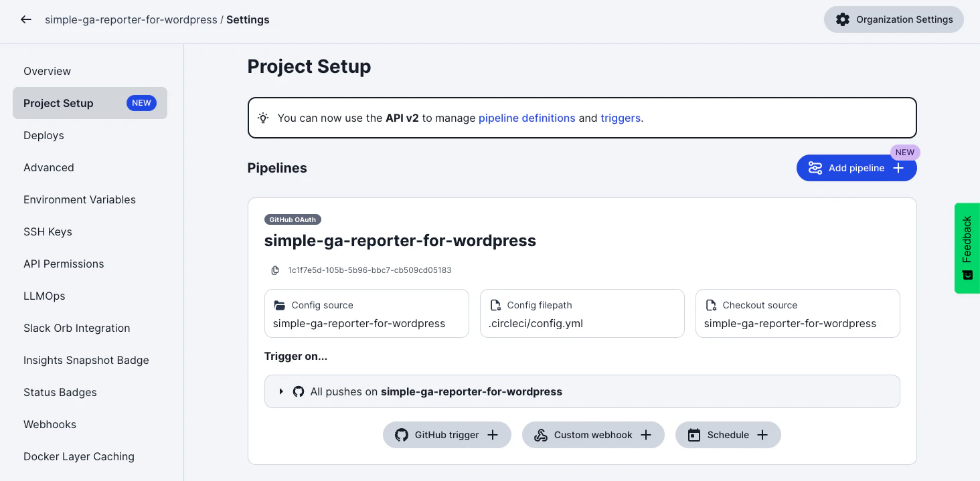Open Status Badges settings
The image size is (980, 481).
(90, 392)
